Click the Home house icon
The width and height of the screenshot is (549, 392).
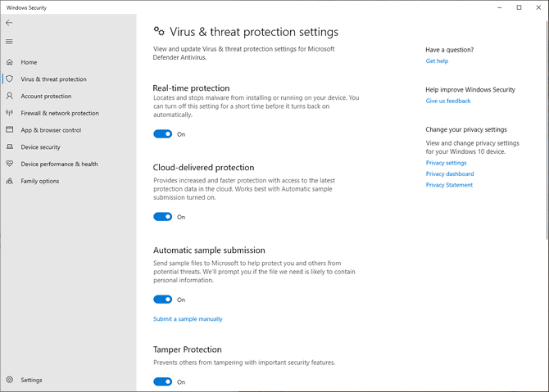point(10,62)
